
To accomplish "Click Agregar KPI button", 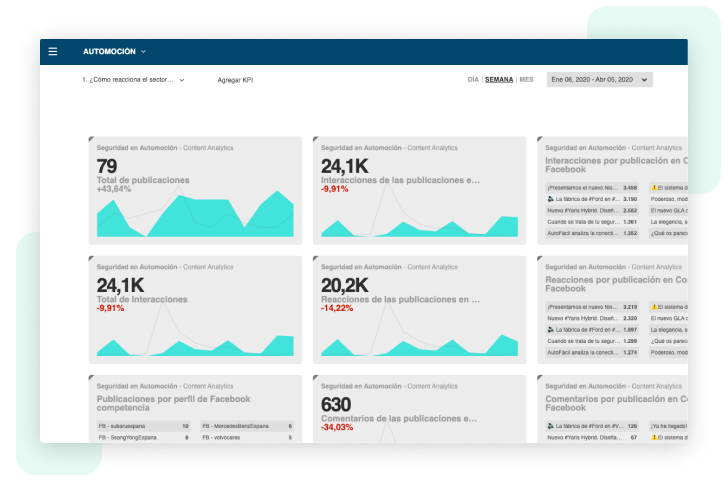I will coord(235,80).
